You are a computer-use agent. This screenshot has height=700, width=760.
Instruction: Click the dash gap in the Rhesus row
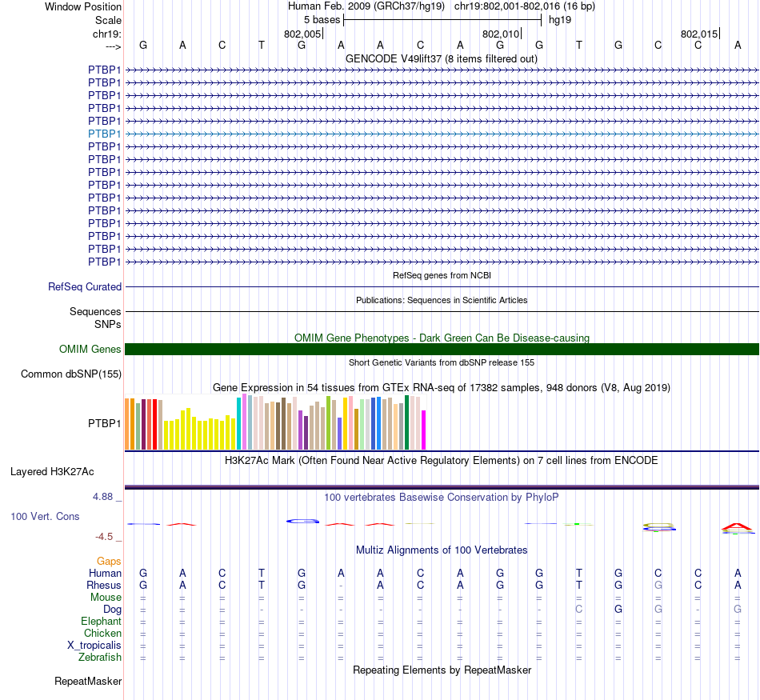(342, 586)
